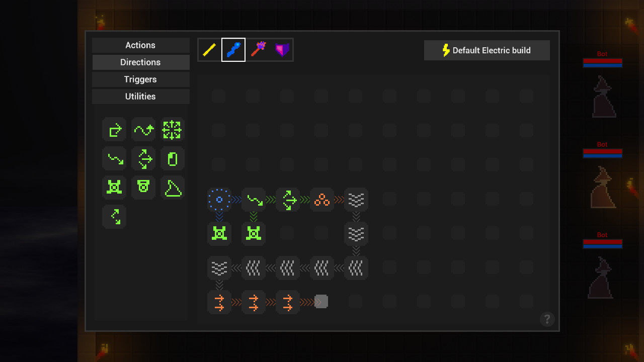The height and width of the screenshot is (362, 644).
Task: Pick the cone shape direction icon
Action: pyautogui.click(x=173, y=188)
